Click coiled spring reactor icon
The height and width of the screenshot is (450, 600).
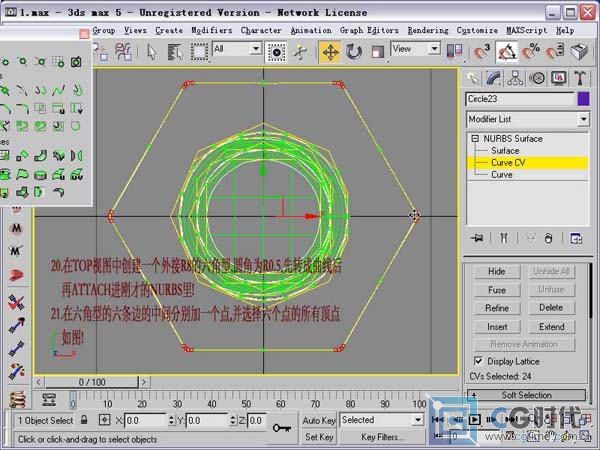coord(17,399)
